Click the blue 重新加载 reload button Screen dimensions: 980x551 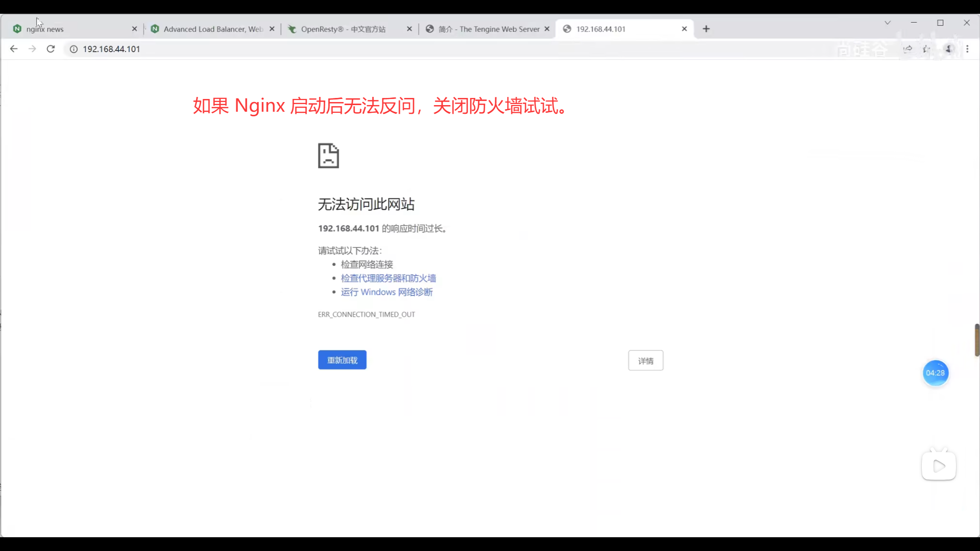(x=342, y=360)
